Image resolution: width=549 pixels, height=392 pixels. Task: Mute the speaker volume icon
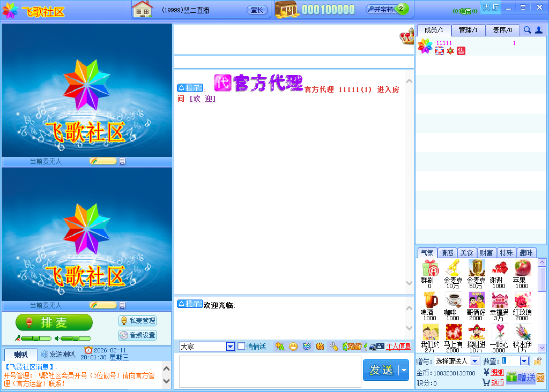click(57, 338)
